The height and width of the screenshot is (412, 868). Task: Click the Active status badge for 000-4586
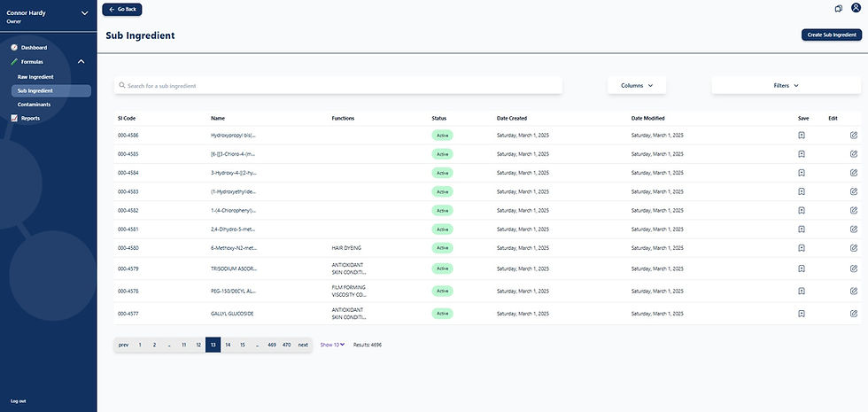tap(442, 135)
